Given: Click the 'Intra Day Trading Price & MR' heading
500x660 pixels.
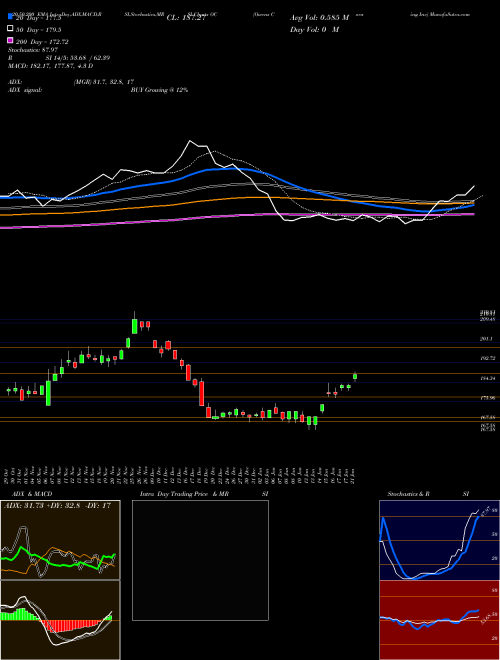Looking at the screenshot, I should coord(184,494).
